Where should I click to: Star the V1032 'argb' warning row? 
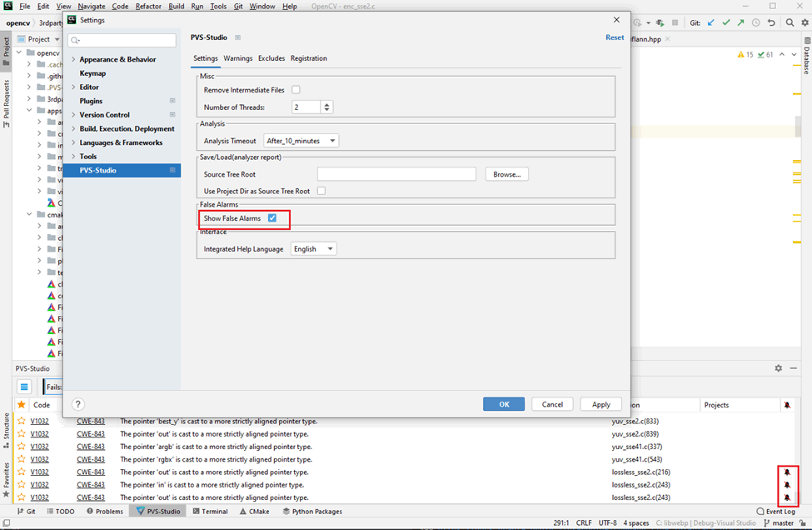(x=21, y=446)
